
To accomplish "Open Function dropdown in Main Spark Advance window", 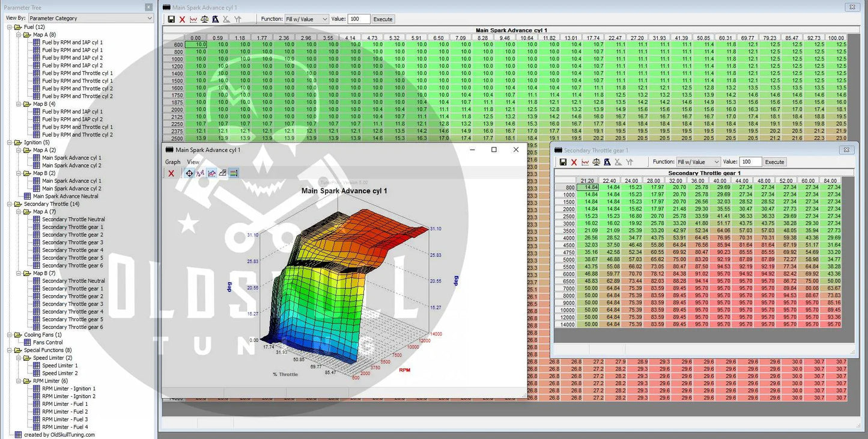I will click(x=306, y=19).
